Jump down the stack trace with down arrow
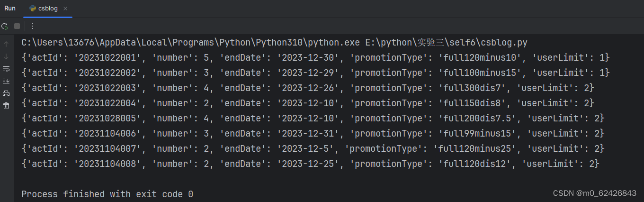This screenshot has height=202, width=644. [6, 56]
